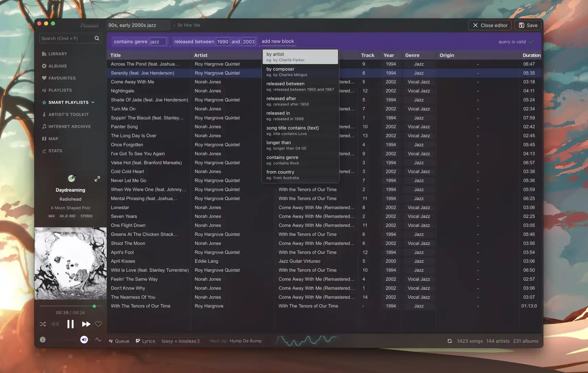Open the Albums view
The image size is (588, 373).
point(54,66)
